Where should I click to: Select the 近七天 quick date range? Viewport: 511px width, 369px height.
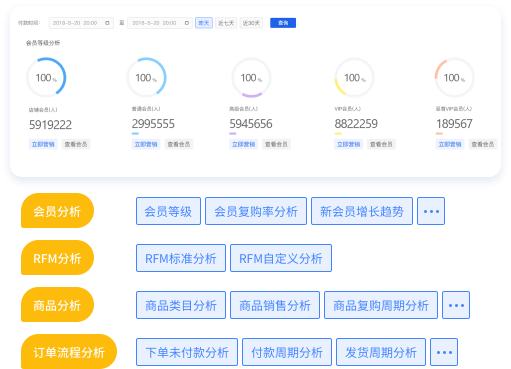(x=226, y=23)
